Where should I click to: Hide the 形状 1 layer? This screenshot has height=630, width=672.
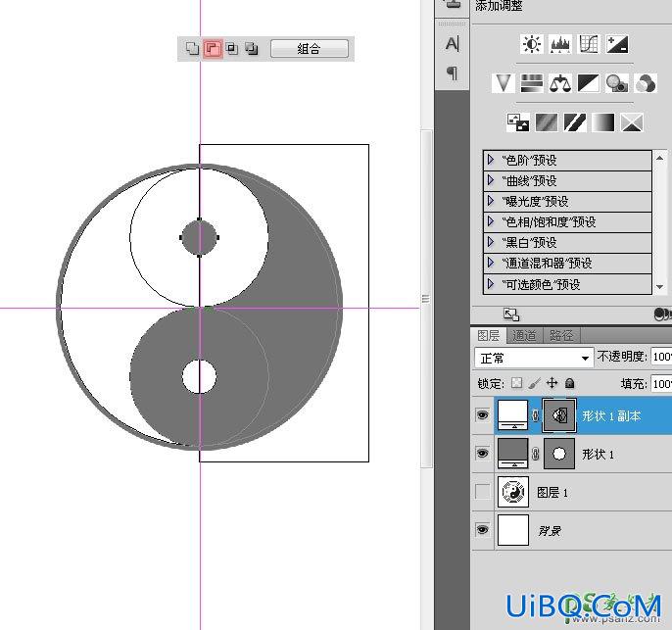[483, 453]
